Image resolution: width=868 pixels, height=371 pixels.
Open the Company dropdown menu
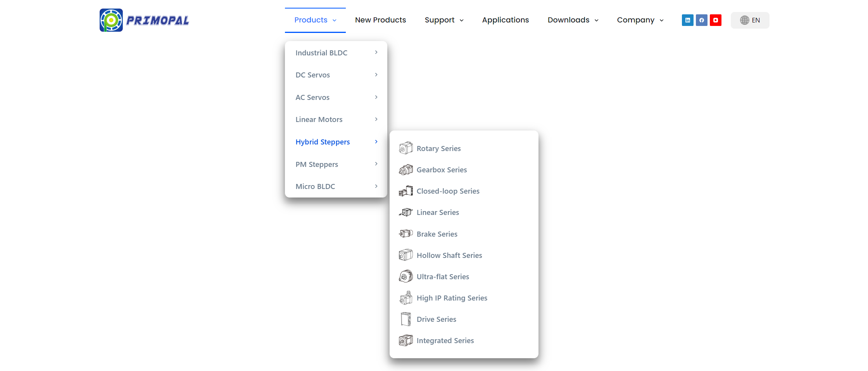tap(640, 20)
